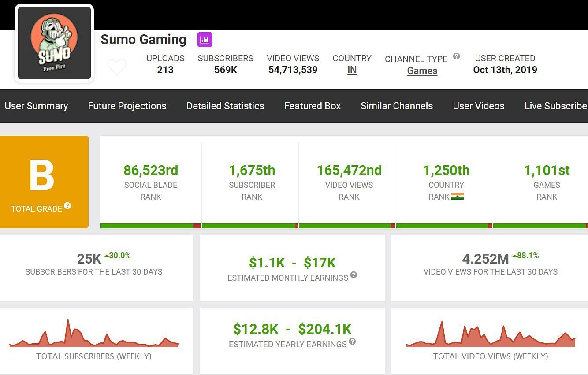Click the Oct 13th, 2019 created date

click(x=505, y=70)
